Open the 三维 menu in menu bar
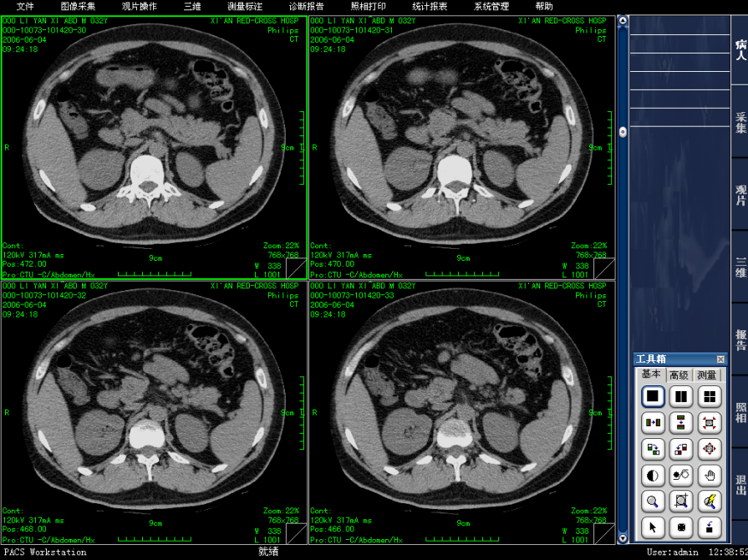 coord(192,6)
